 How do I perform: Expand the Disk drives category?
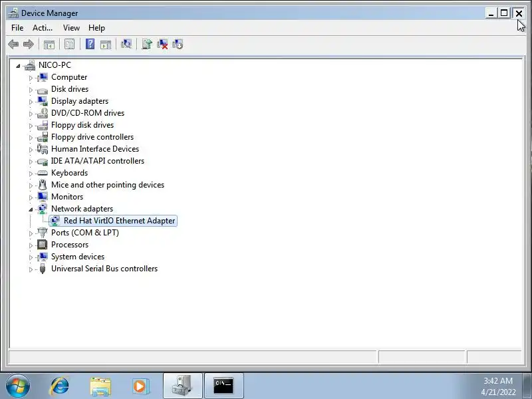tap(31, 90)
